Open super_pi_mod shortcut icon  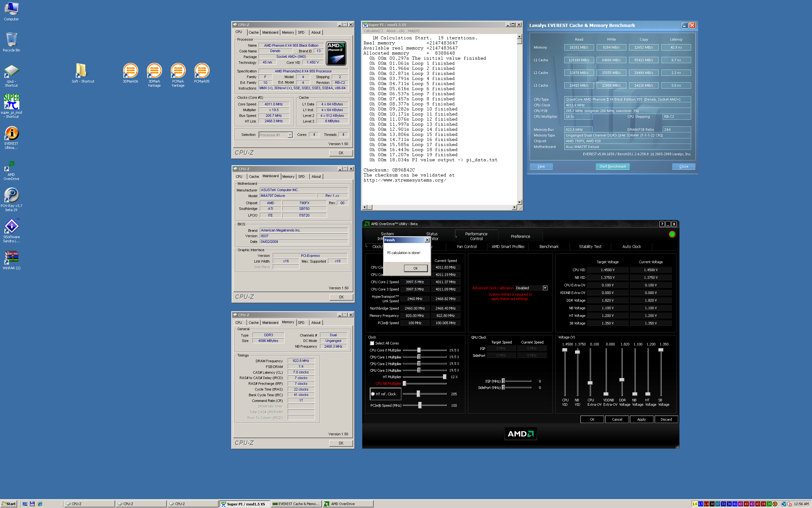[11, 106]
